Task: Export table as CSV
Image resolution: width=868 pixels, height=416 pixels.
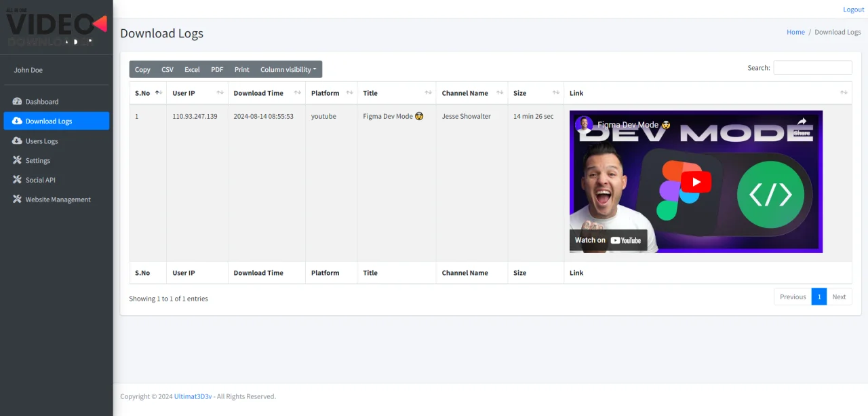Action: click(167, 69)
